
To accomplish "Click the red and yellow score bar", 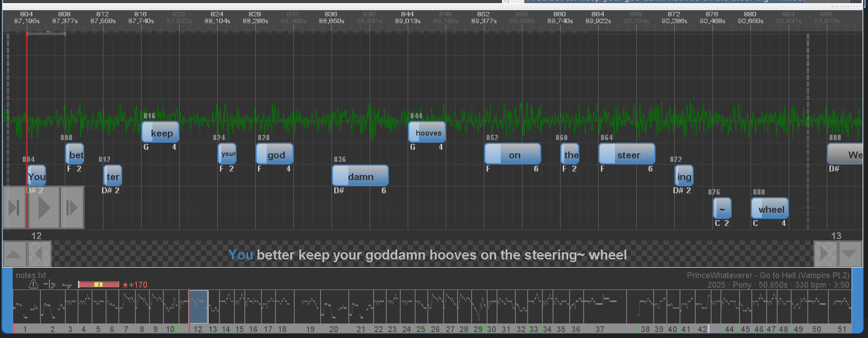I will (x=98, y=284).
